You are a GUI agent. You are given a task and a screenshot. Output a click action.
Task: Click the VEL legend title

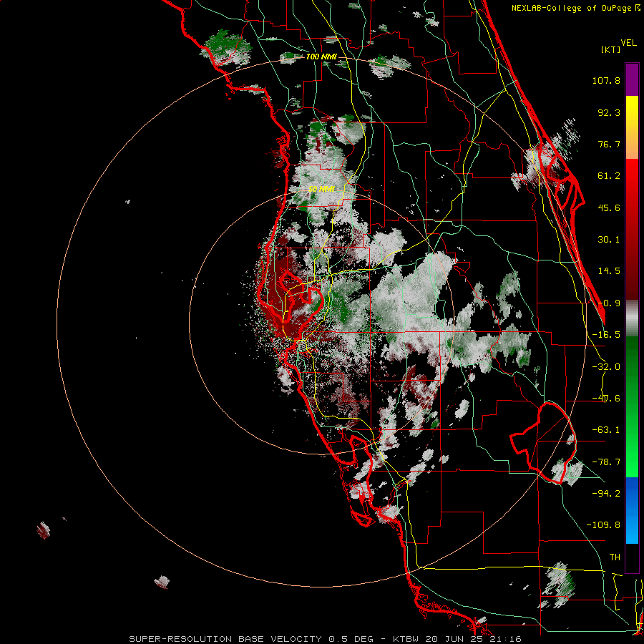629,43
